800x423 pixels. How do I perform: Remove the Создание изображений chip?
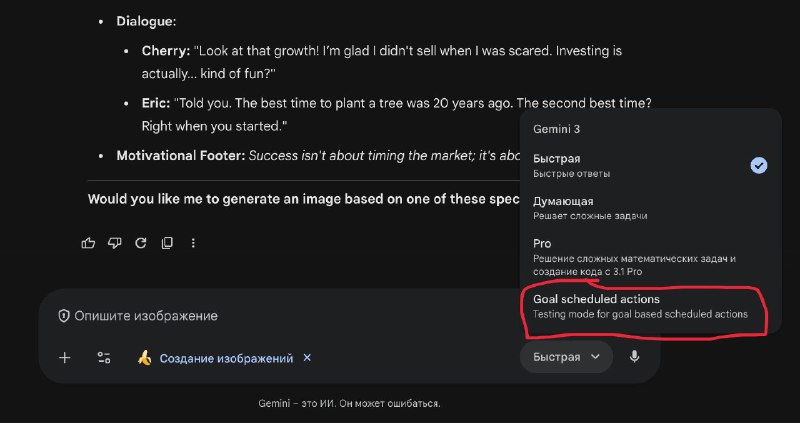(x=307, y=358)
